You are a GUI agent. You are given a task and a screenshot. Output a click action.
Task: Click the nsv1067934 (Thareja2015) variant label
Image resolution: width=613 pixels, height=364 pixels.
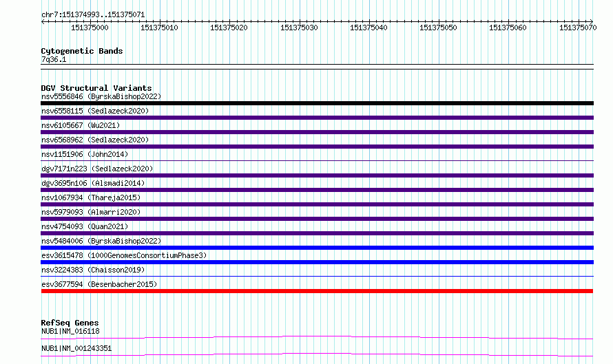(91, 197)
